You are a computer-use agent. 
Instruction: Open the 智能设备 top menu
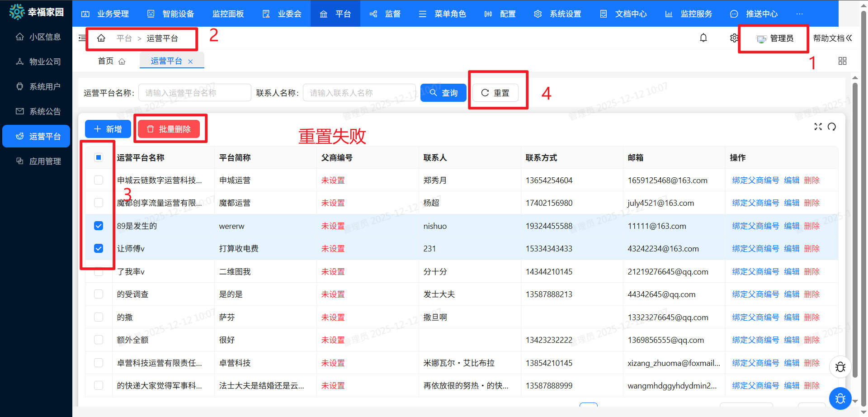170,14
